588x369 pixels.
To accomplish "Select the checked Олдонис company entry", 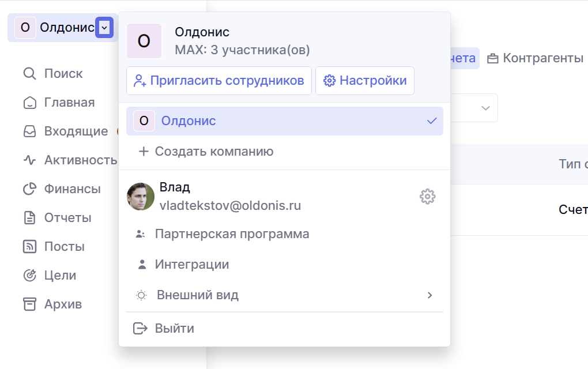I will pyautogui.click(x=284, y=121).
